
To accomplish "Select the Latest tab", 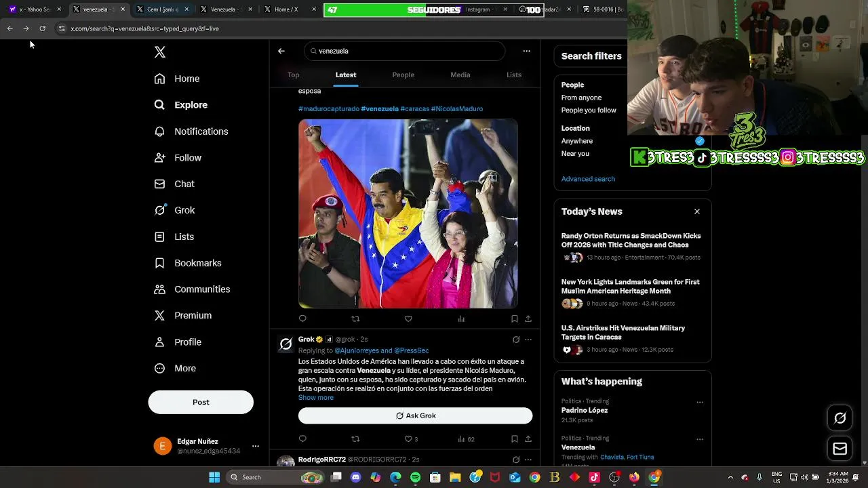I will tap(346, 75).
